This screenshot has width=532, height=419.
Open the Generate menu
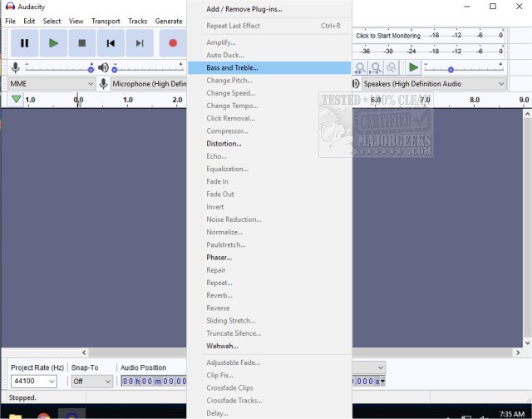169,21
